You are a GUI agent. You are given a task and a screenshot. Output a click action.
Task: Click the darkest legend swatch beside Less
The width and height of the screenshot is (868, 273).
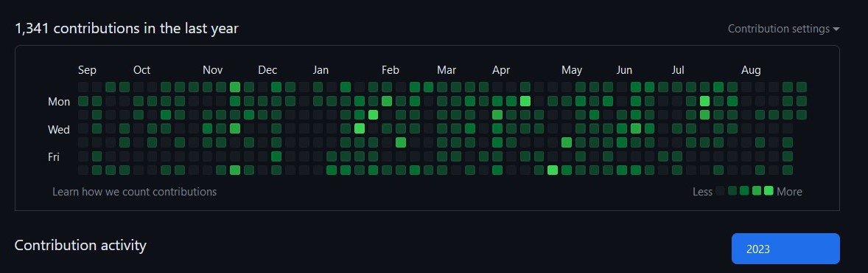[720, 191]
